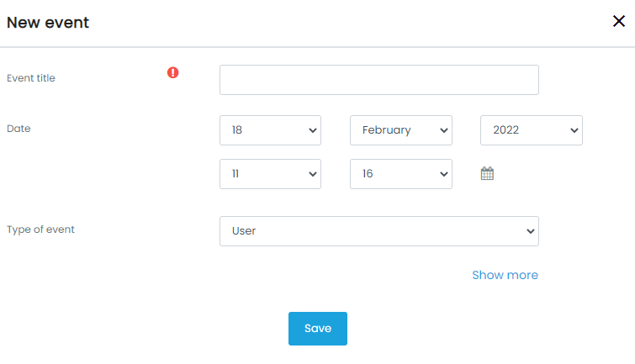Click the "Date" field label
The width and height of the screenshot is (635, 364).
[x=19, y=129]
